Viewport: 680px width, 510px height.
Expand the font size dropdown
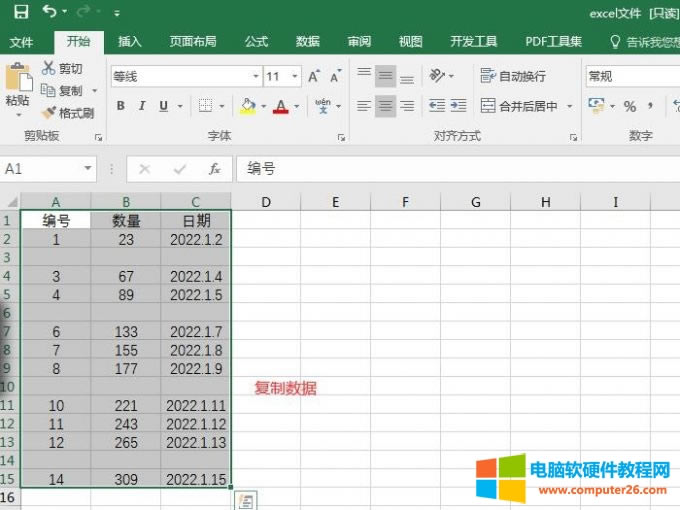click(295, 77)
